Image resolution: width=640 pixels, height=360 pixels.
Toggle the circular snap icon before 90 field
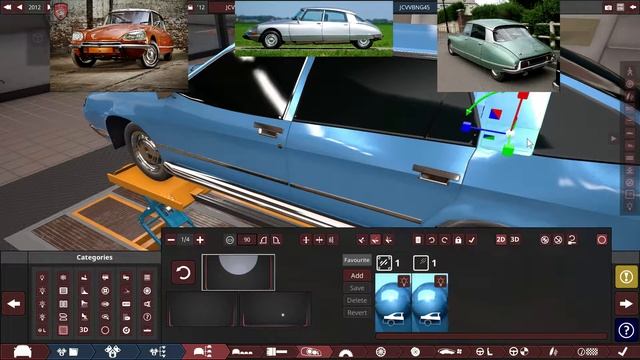point(230,240)
